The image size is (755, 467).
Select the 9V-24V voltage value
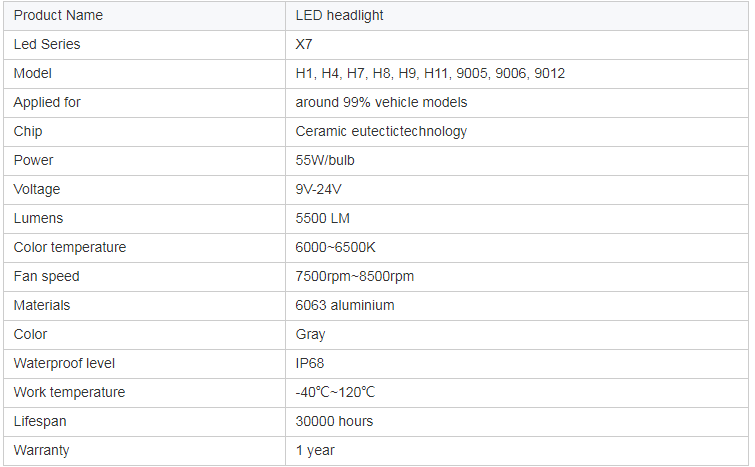(318, 189)
